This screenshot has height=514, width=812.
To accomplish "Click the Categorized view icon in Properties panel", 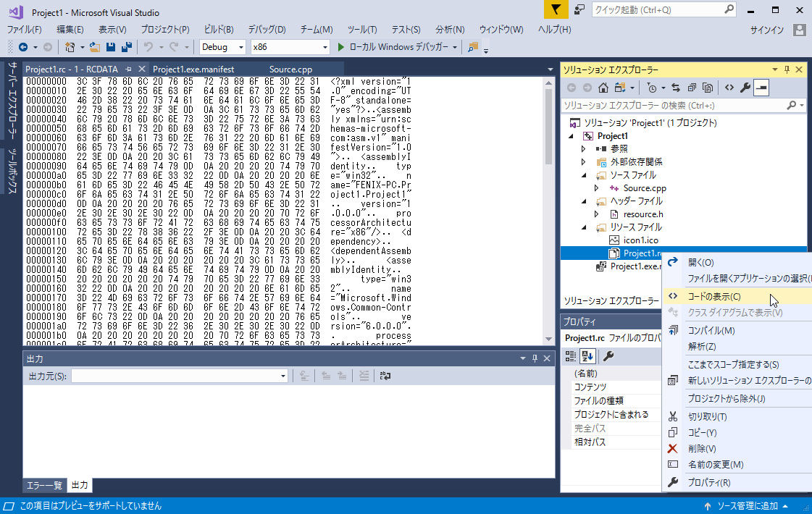I will [571, 356].
